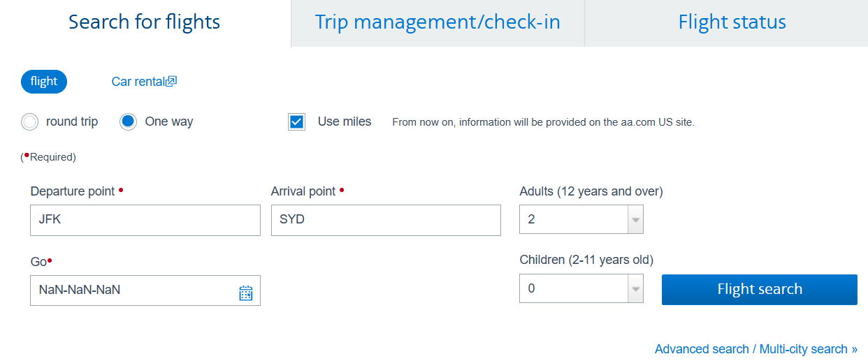The width and height of the screenshot is (868, 361).
Task: Follow the Car rental link
Action: click(x=138, y=82)
